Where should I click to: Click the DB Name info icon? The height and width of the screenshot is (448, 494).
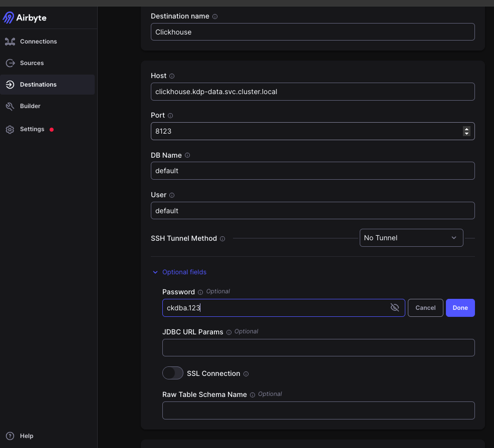point(187,155)
